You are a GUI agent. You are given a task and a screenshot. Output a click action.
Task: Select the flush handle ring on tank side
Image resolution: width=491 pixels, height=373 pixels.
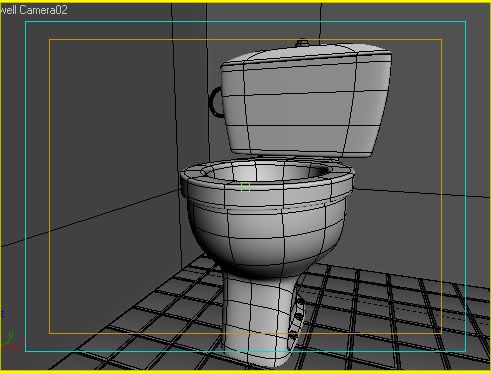[216, 102]
